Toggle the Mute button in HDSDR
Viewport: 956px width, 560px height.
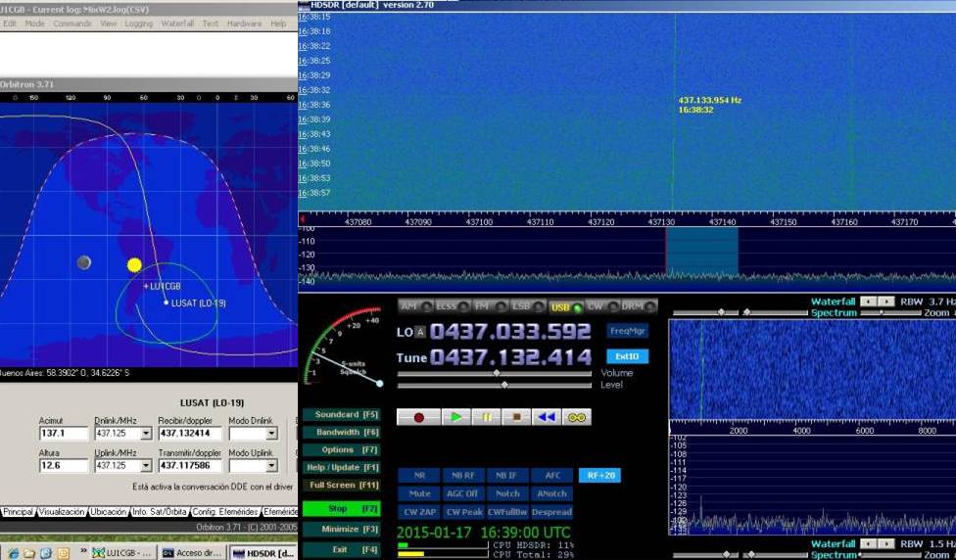419,493
